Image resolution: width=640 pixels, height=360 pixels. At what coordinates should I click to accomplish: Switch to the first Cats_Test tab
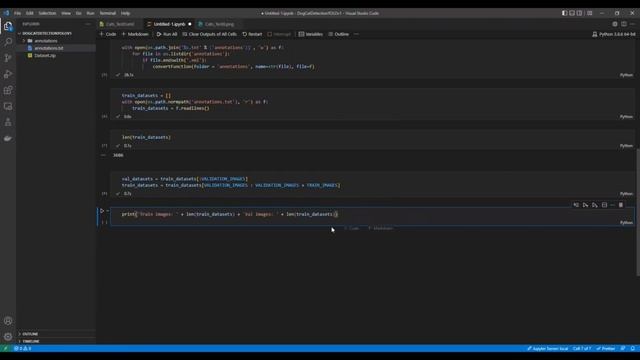pyautogui.click(x=120, y=24)
